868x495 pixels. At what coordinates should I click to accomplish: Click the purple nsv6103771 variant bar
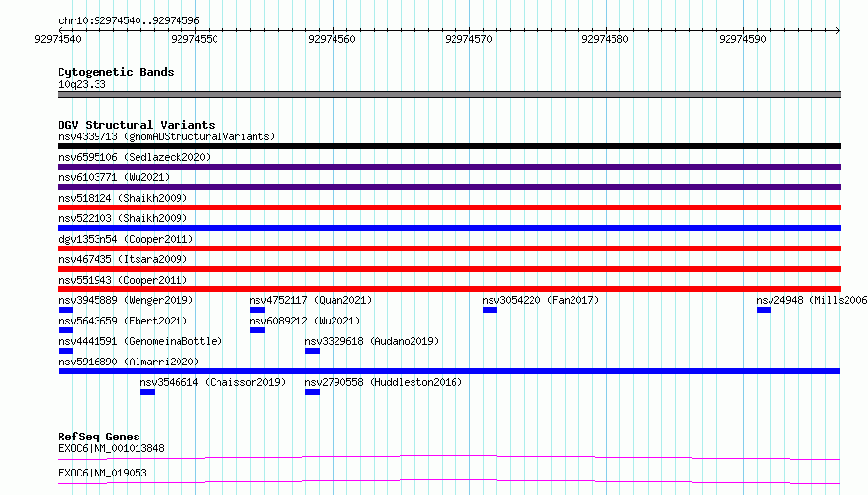[449, 187]
